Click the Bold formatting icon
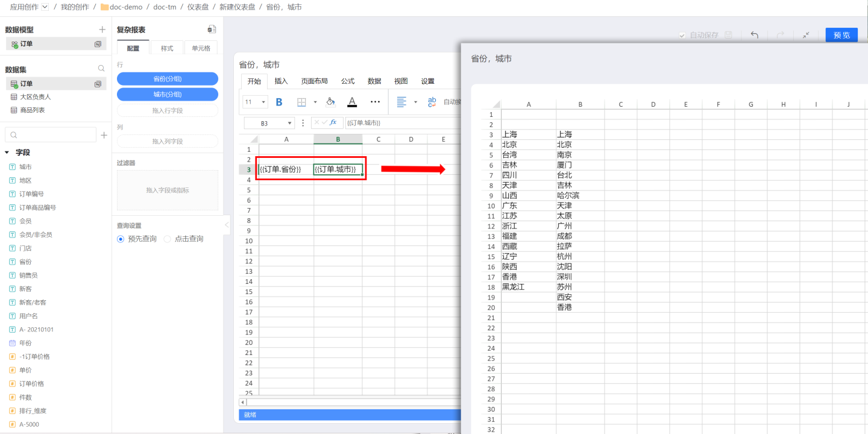The width and height of the screenshot is (868, 434). pos(279,102)
